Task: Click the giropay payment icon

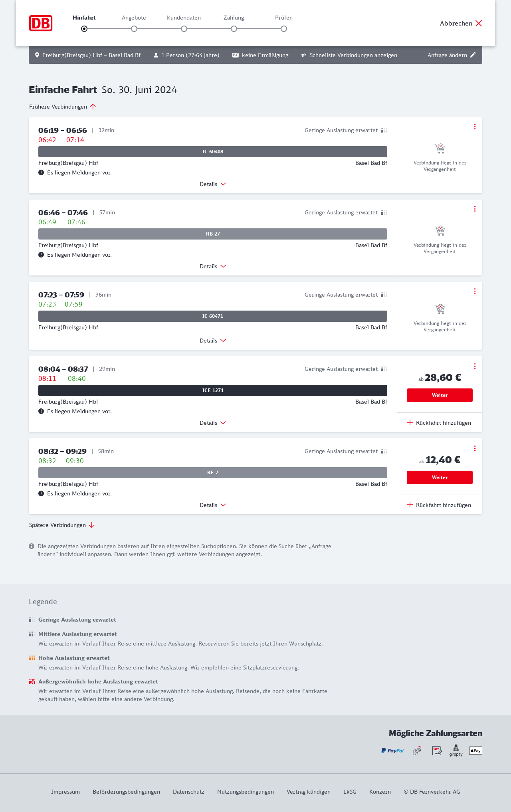Action: 456,751
